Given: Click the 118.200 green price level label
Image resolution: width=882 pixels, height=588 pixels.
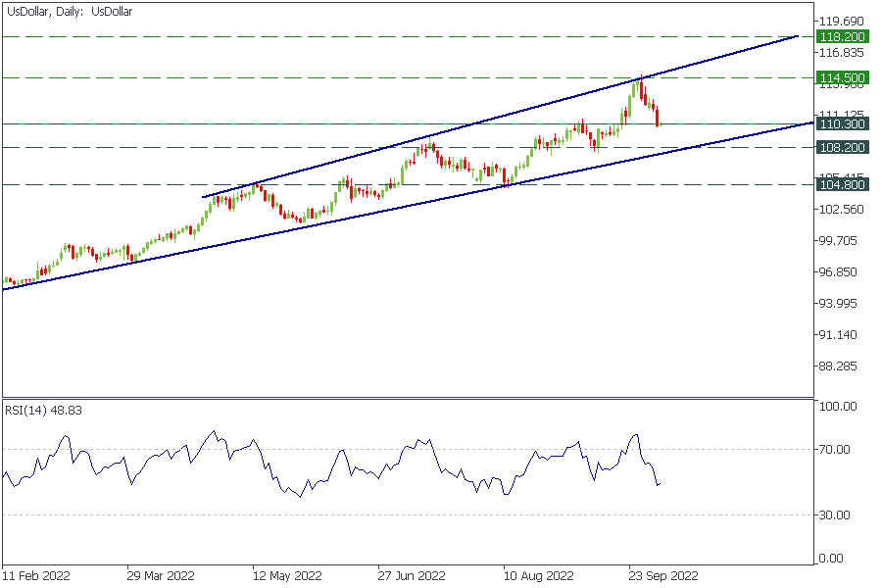Looking at the screenshot, I should [841, 36].
